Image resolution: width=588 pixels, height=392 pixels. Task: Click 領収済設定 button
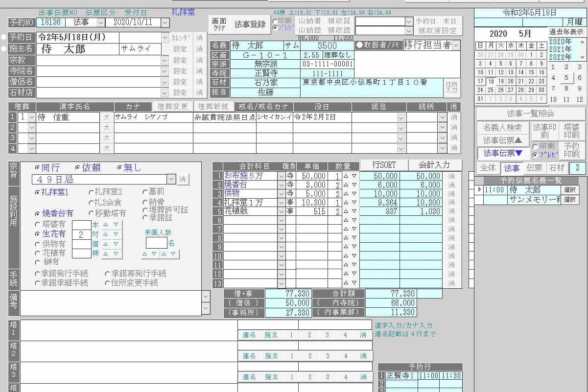(x=437, y=30)
